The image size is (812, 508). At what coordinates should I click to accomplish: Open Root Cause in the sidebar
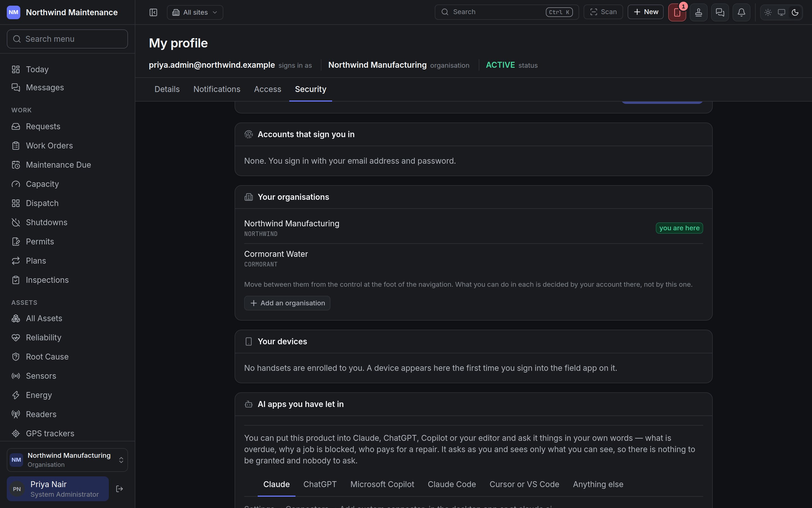(67, 356)
